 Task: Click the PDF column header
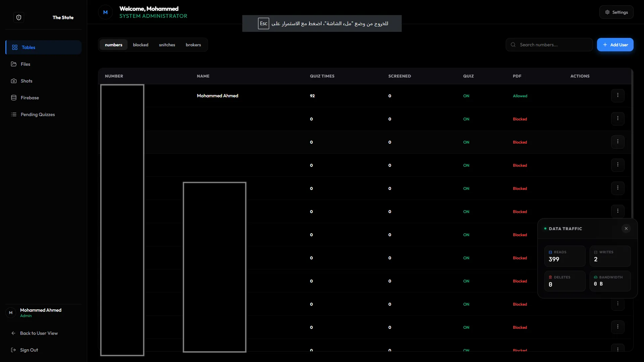pyautogui.click(x=517, y=76)
